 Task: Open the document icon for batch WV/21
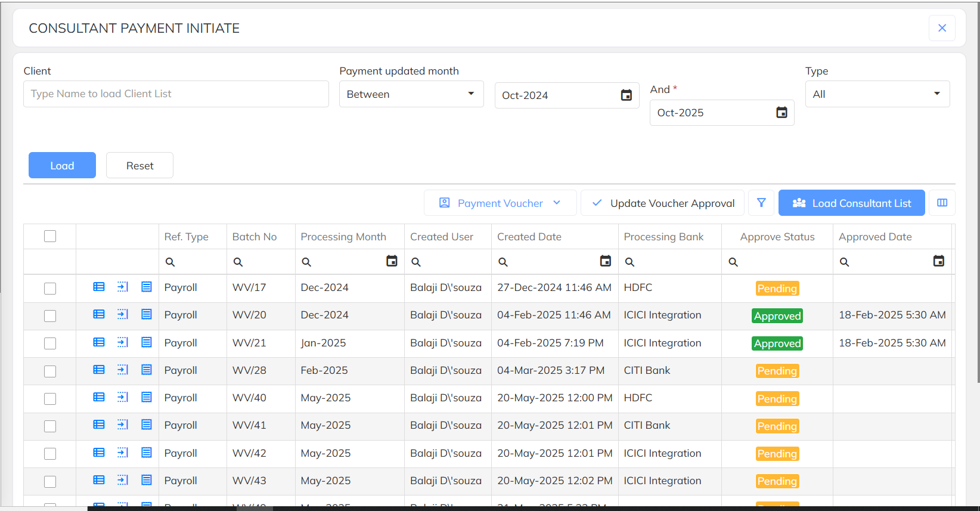(147, 342)
